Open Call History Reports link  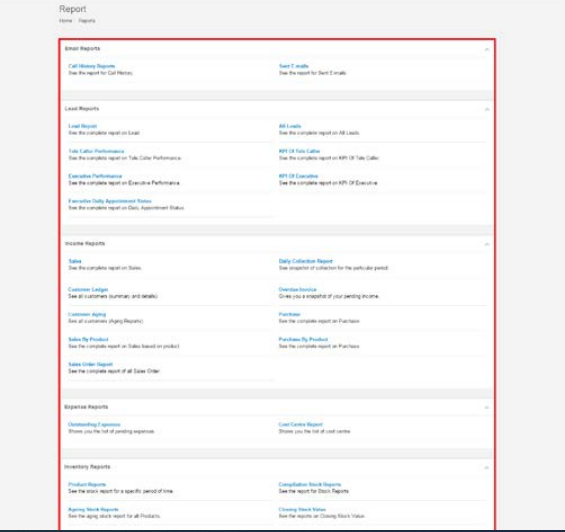click(x=92, y=66)
